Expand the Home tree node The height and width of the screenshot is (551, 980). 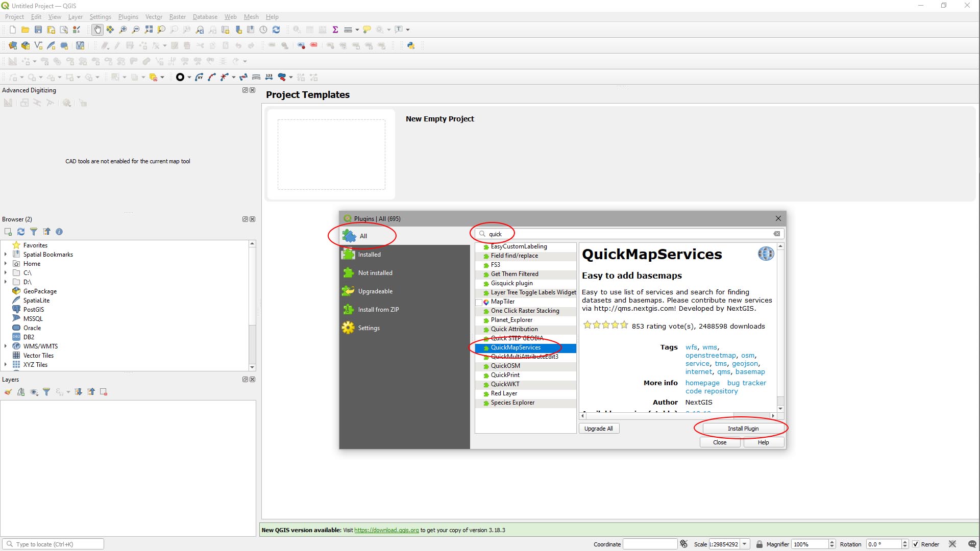coord(6,263)
